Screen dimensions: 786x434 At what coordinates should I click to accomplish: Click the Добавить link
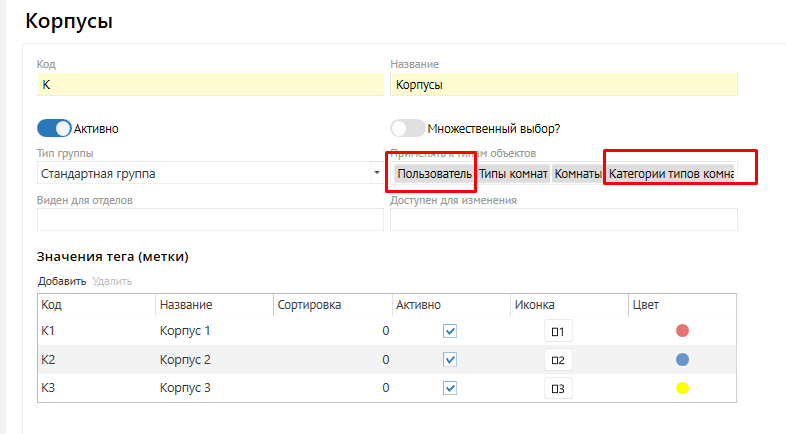[62, 282]
